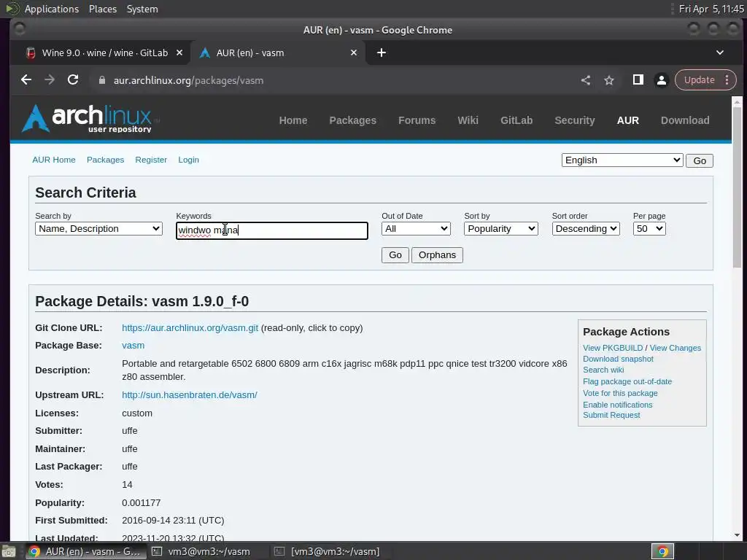Image resolution: width=747 pixels, height=560 pixels.
Task: Open Chrome three-dot menu
Action: (x=727, y=80)
